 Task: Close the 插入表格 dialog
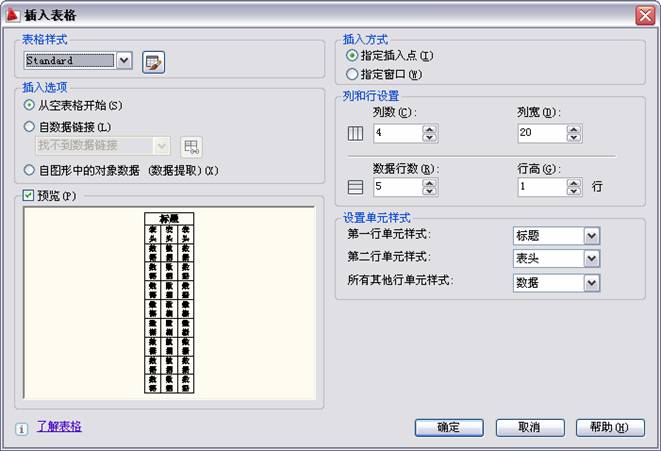(645, 14)
